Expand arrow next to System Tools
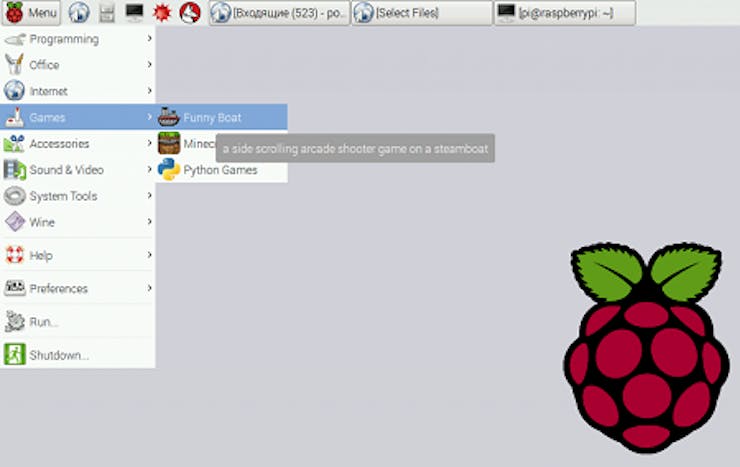The height and width of the screenshot is (467, 740). pyautogui.click(x=149, y=195)
